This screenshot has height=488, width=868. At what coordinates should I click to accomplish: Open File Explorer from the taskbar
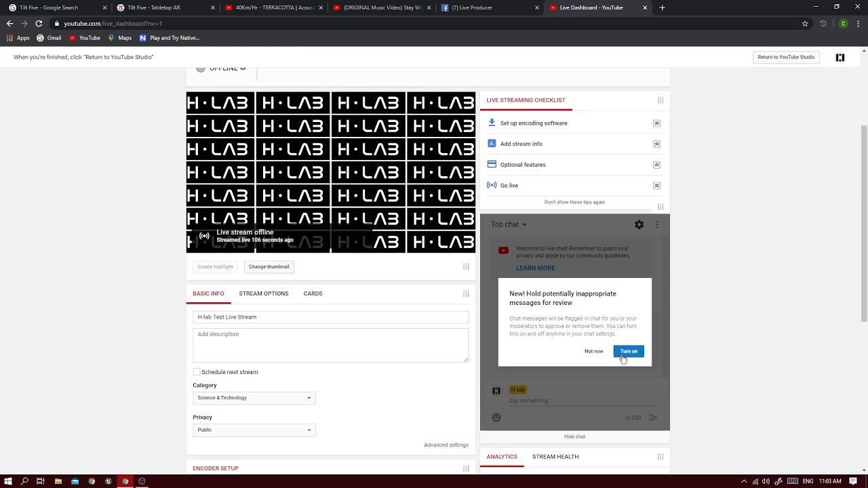click(58, 481)
